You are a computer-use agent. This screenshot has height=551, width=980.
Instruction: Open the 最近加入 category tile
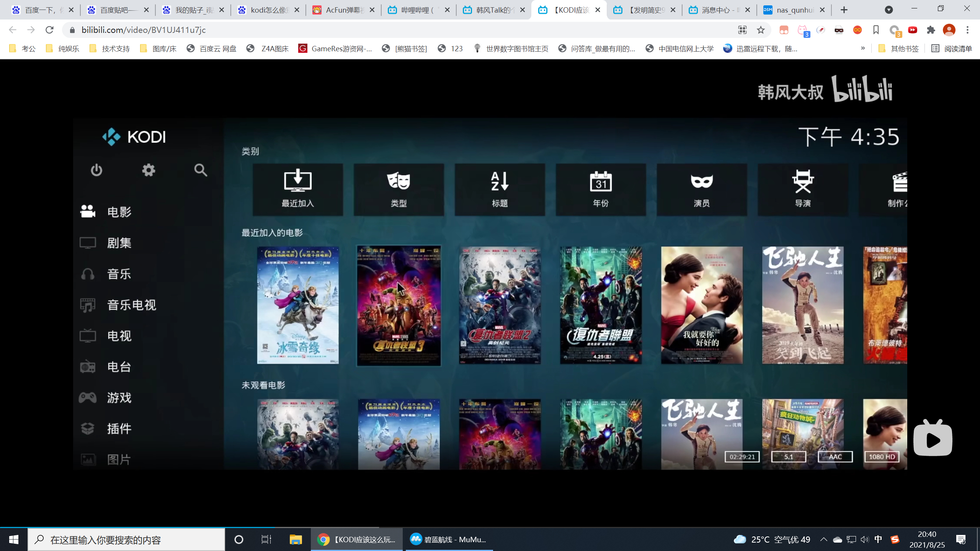[298, 190]
